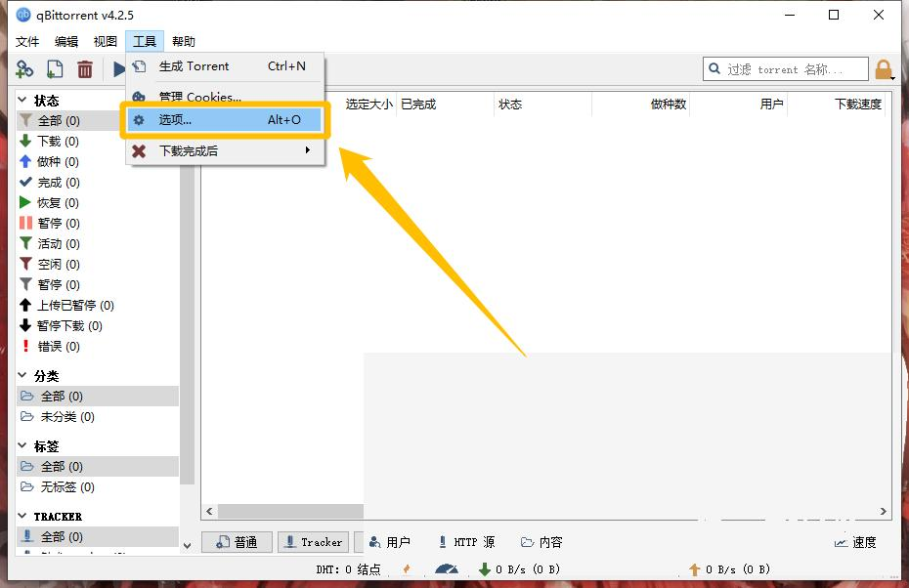Switch to the 普通 tab
The width and height of the screenshot is (909, 588).
[x=238, y=542]
